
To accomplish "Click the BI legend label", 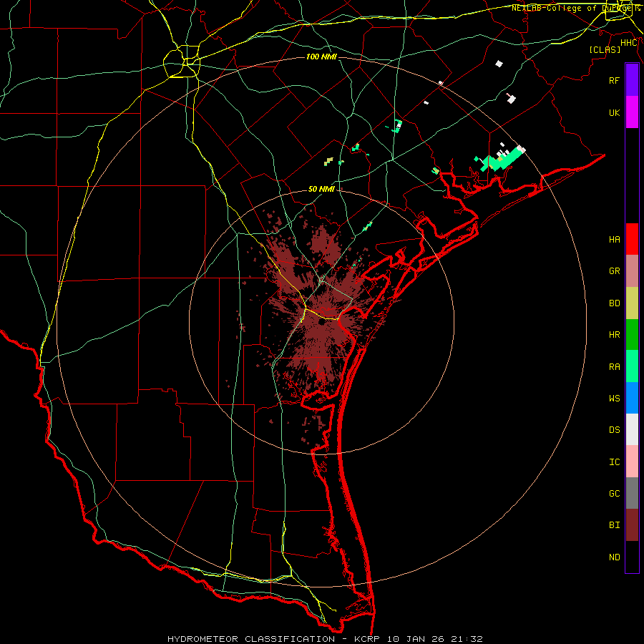I will pos(615,525).
